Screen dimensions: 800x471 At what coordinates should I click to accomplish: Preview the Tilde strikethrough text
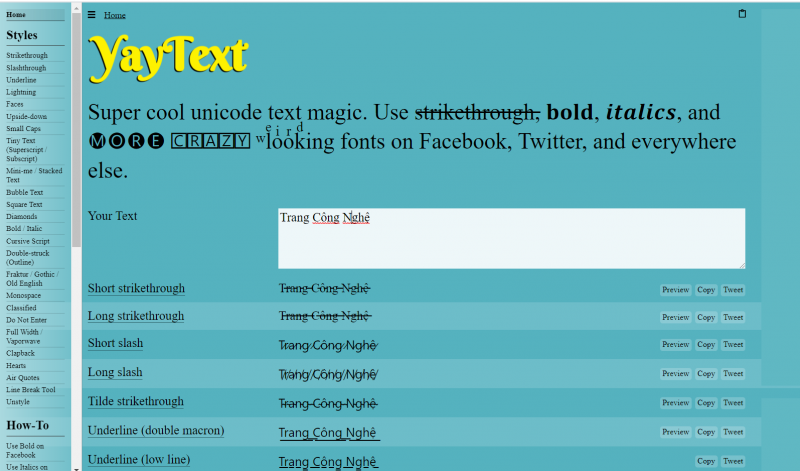click(x=675, y=402)
